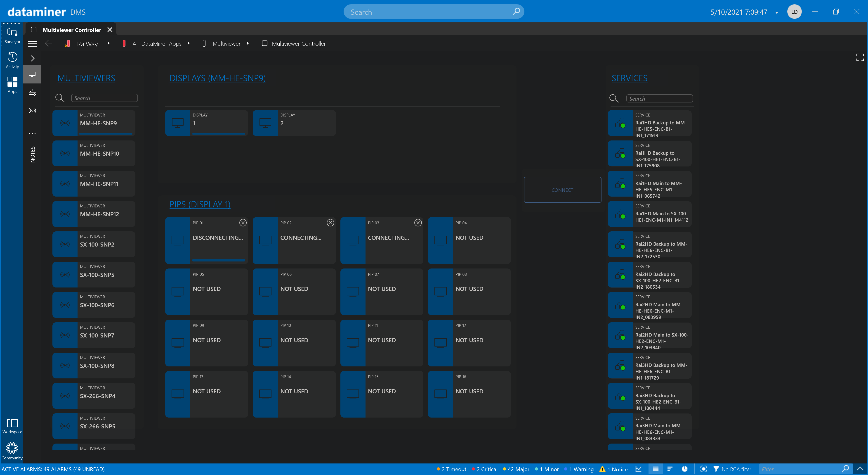
Task: Select service Rai2HD Backup to MM-HE-HE6-ENC-B1-IN2_172530
Action: (650, 245)
